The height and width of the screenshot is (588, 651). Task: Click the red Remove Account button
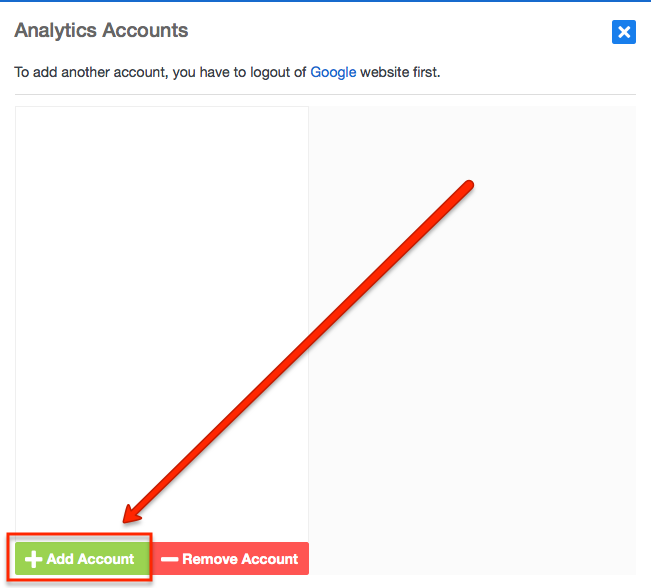pyautogui.click(x=229, y=559)
